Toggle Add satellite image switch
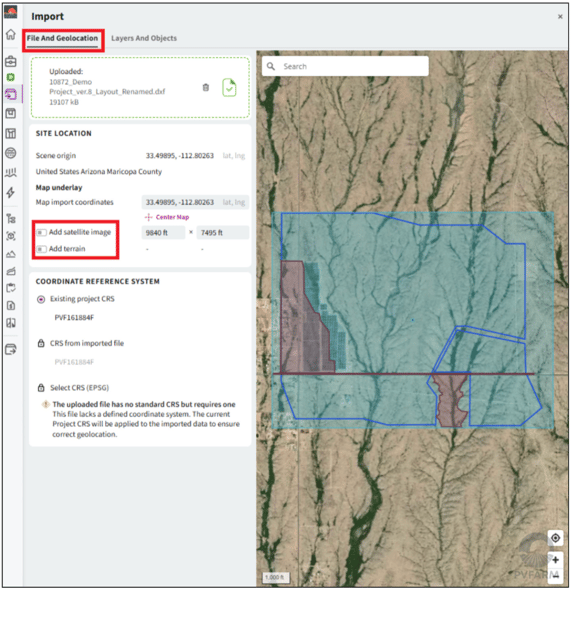This screenshot has height=630, width=572. [x=42, y=232]
